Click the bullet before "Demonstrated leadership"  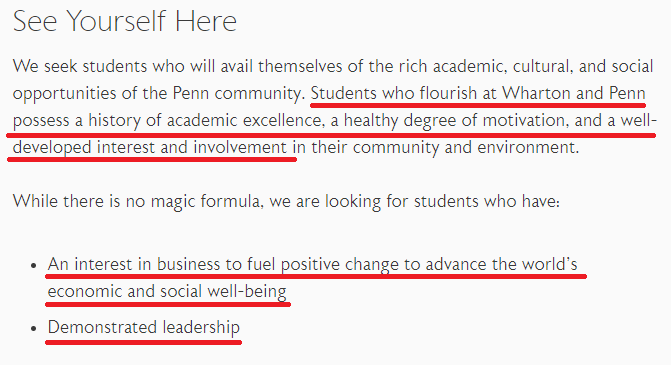pos(34,329)
